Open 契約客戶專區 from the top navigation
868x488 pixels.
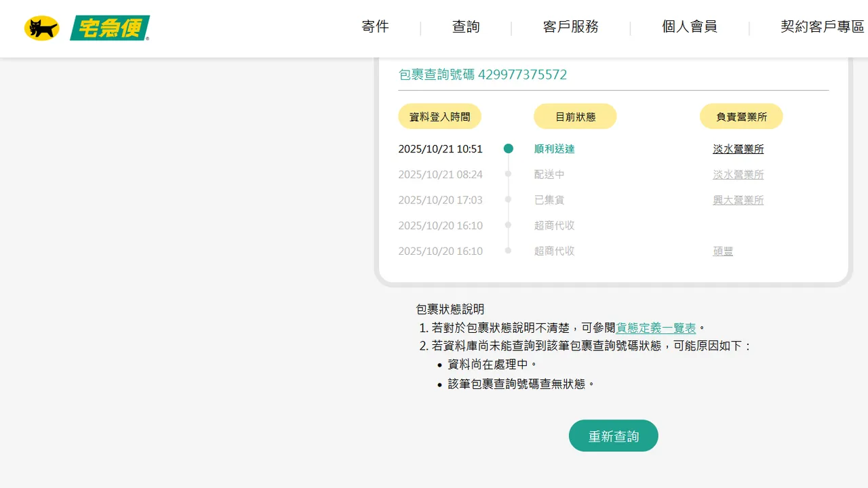(822, 27)
